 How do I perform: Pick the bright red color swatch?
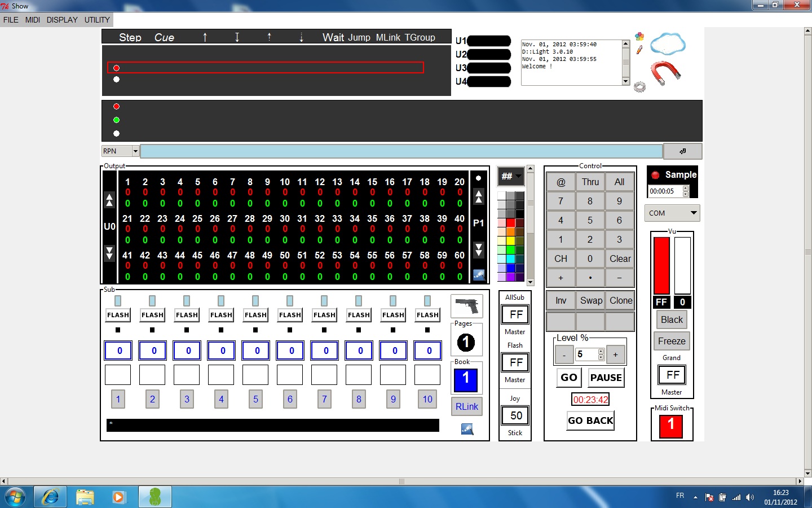(x=510, y=223)
